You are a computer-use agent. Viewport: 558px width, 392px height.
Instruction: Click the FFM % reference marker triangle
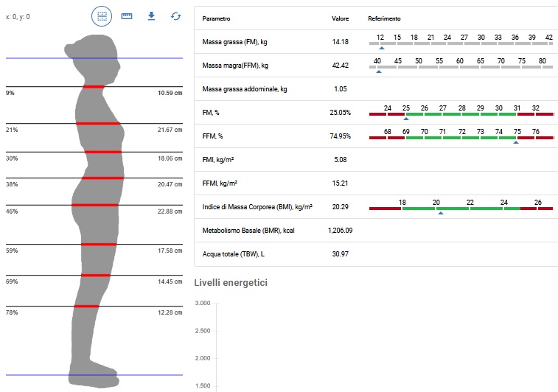coord(515,142)
